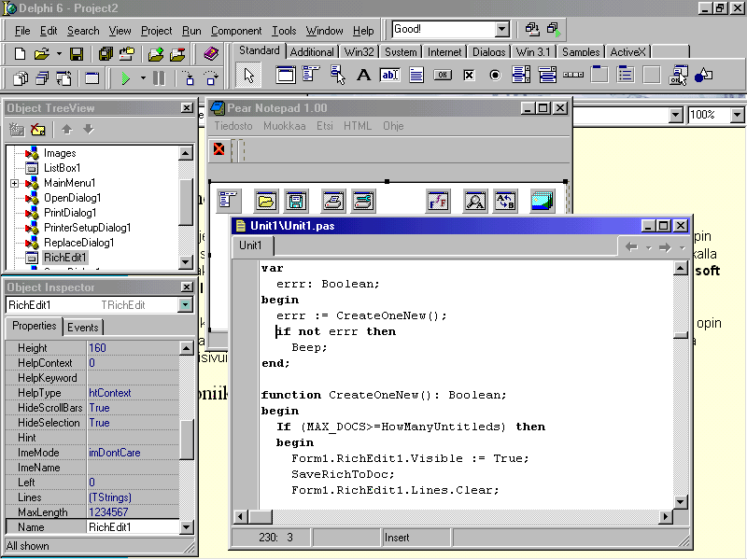Click the find magnifier button on Pear Notepad form
Viewport: 747px width, 560px height.
click(x=475, y=201)
